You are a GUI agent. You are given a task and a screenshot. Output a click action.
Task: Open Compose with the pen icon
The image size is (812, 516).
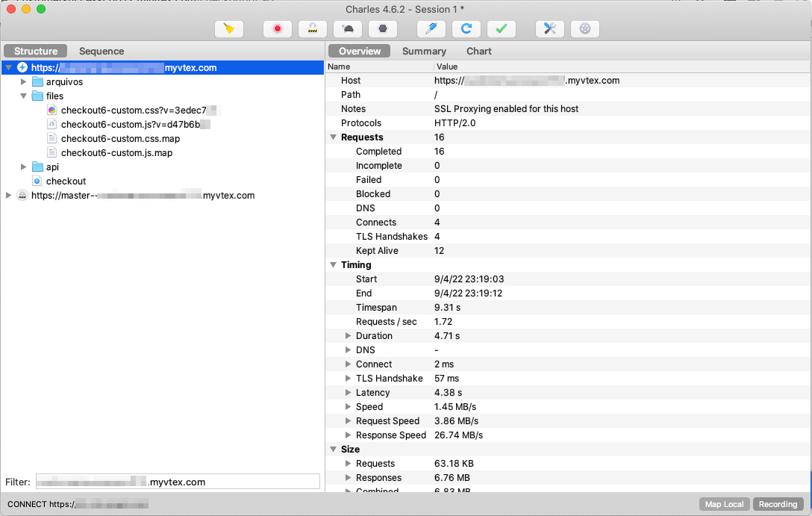point(431,28)
